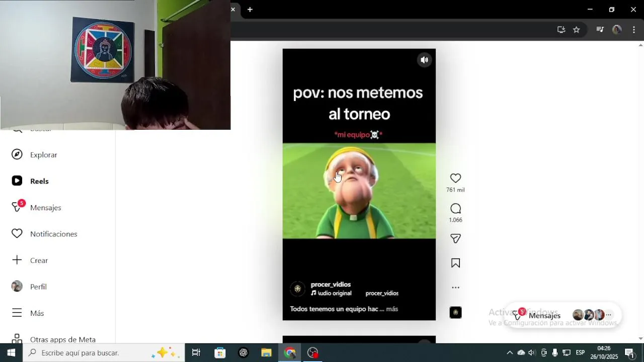This screenshot has height=362, width=644.
Task: Click the taskbar search box
Action: pos(104,353)
